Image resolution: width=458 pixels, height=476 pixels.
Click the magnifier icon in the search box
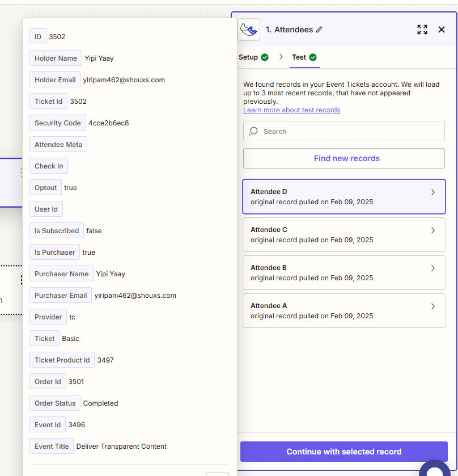pyautogui.click(x=253, y=131)
